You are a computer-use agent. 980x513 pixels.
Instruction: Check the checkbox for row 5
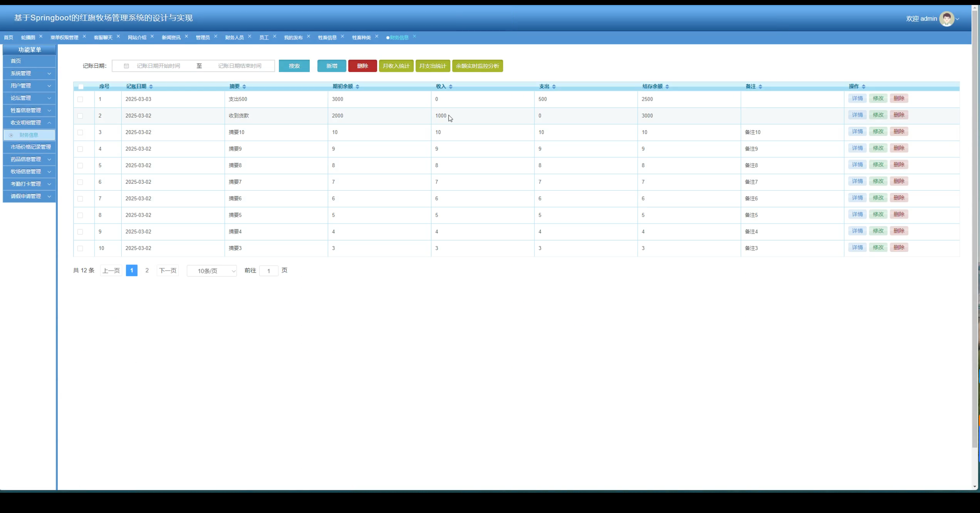tap(80, 165)
